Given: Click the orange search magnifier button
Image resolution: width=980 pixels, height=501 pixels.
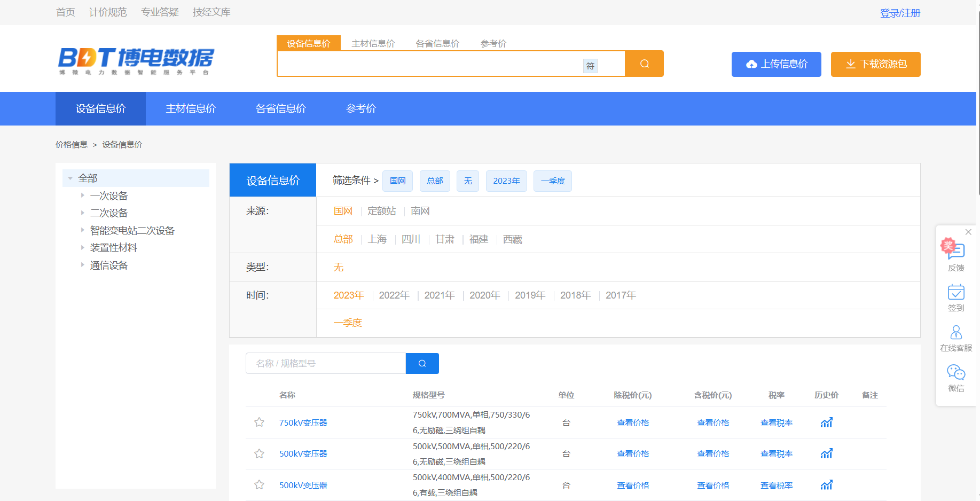Looking at the screenshot, I should coord(644,64).
